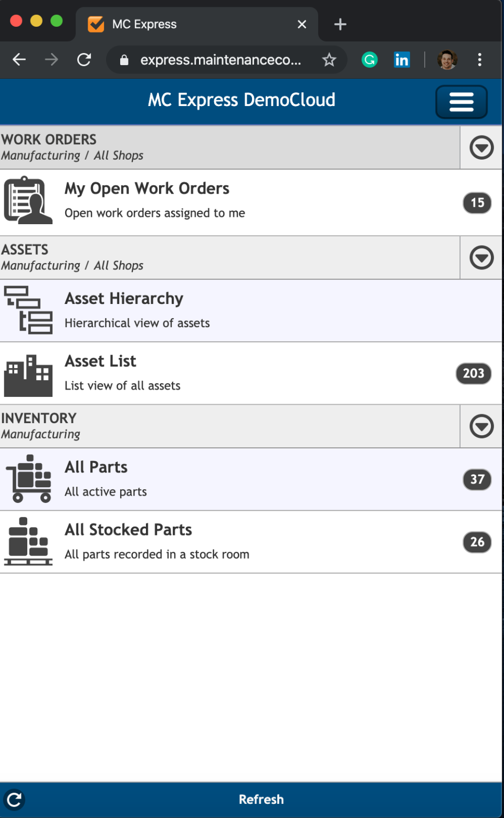Open the Grammarly extension icon
Screen dimensions: 504x818
[x=370, y=60]
